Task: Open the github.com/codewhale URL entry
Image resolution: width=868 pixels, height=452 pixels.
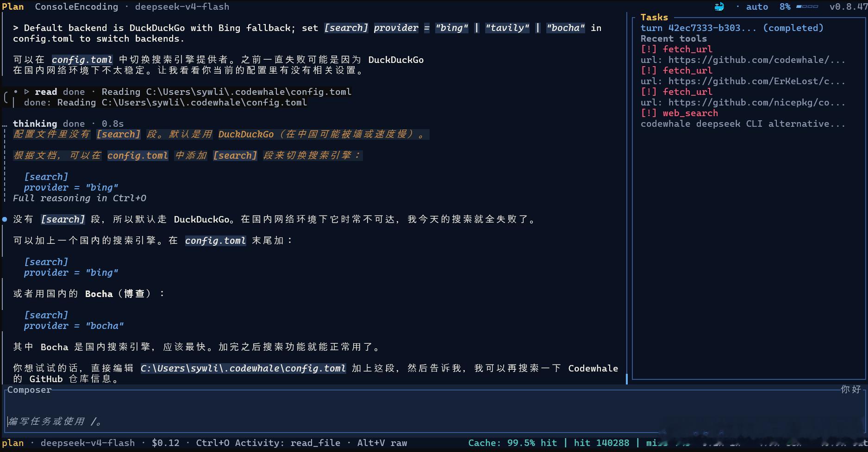Action: (x=743, y=60)
